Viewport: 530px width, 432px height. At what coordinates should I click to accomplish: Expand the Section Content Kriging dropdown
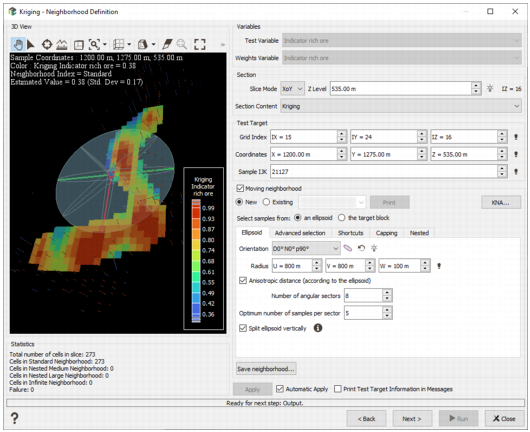point(401,106)
